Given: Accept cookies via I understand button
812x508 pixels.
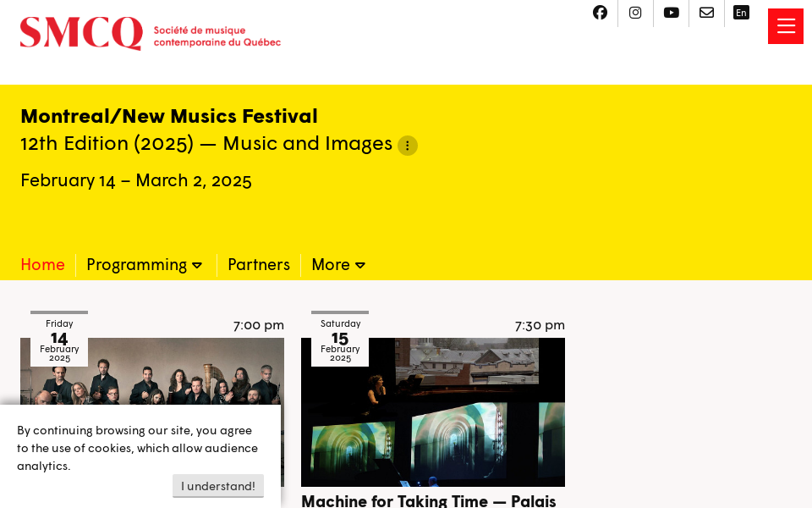Looking at the screenshot, I should click(x=217, y=485).
